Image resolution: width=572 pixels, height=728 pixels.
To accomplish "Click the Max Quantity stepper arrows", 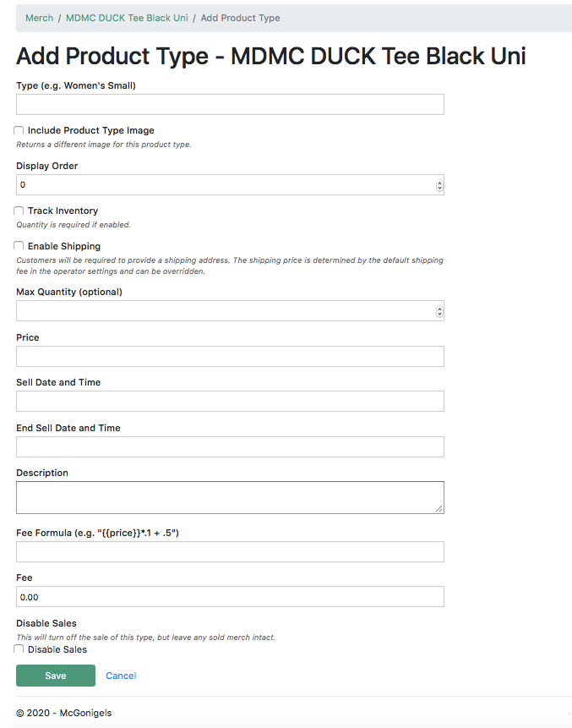I will coord(439,311).
